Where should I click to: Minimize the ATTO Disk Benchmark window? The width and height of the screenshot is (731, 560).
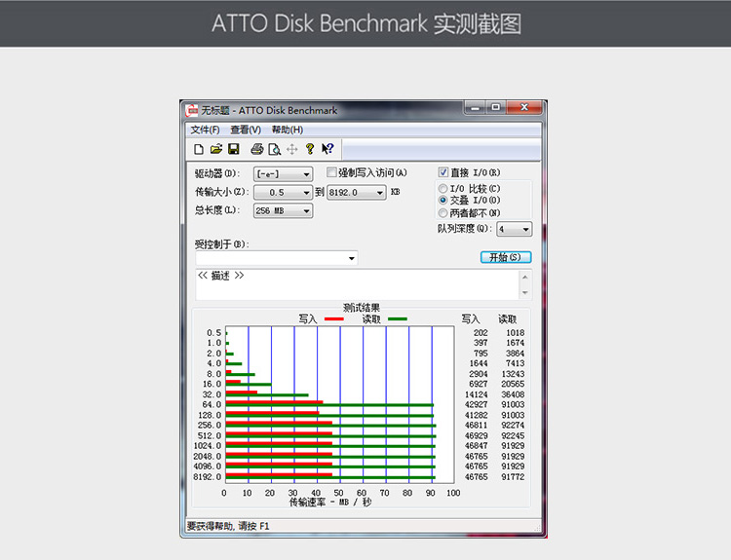(x=476, y=108)
